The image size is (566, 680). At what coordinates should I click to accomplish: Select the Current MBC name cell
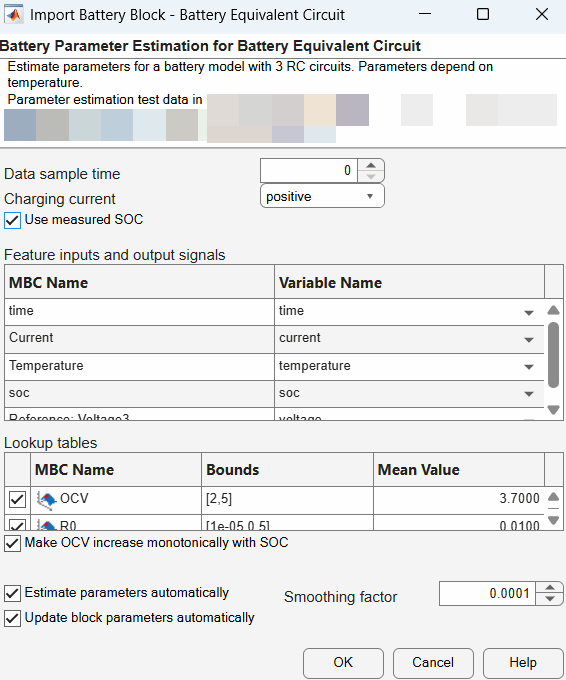[139, 339]
